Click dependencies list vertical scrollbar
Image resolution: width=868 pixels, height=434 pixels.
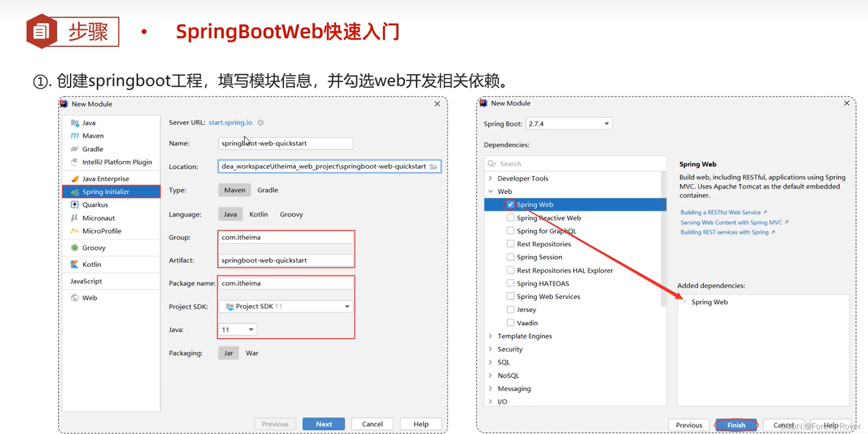pos(664,238)
